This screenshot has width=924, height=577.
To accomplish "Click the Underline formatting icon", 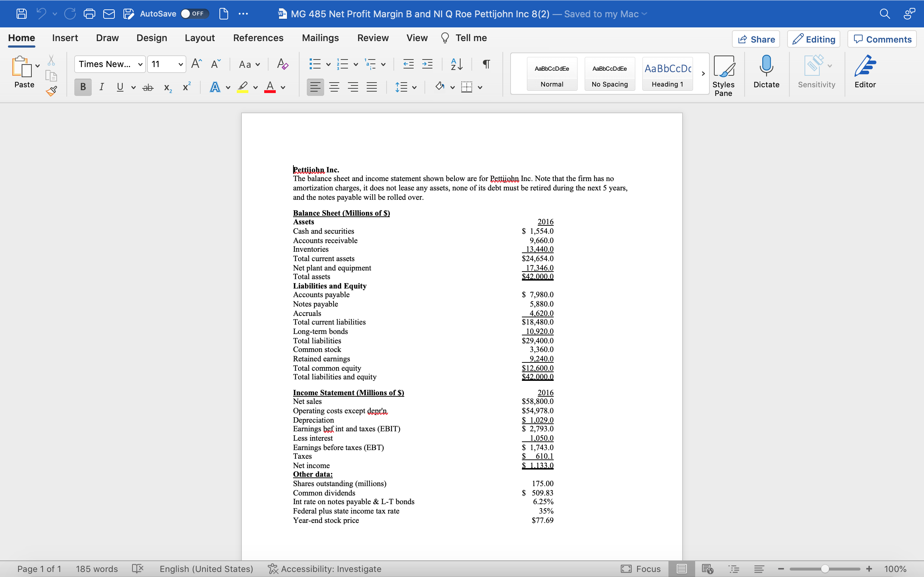I will (x=120, y=87).
